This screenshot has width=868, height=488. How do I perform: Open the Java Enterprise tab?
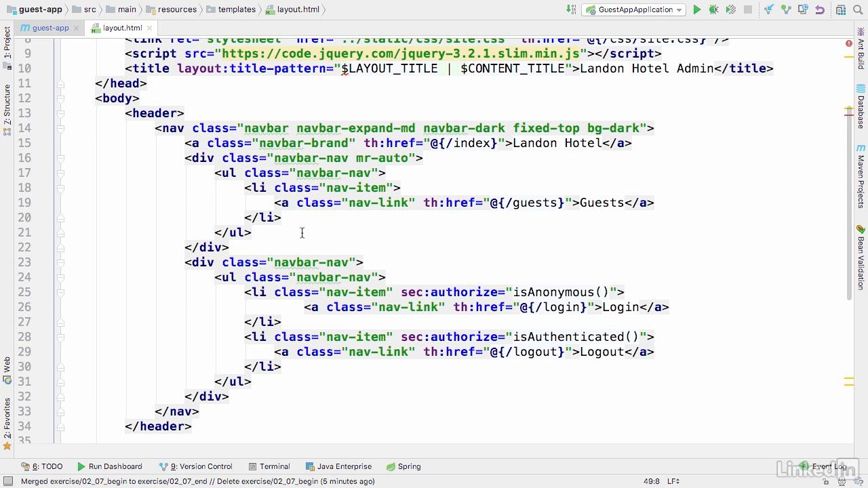(x=338, y=466)
